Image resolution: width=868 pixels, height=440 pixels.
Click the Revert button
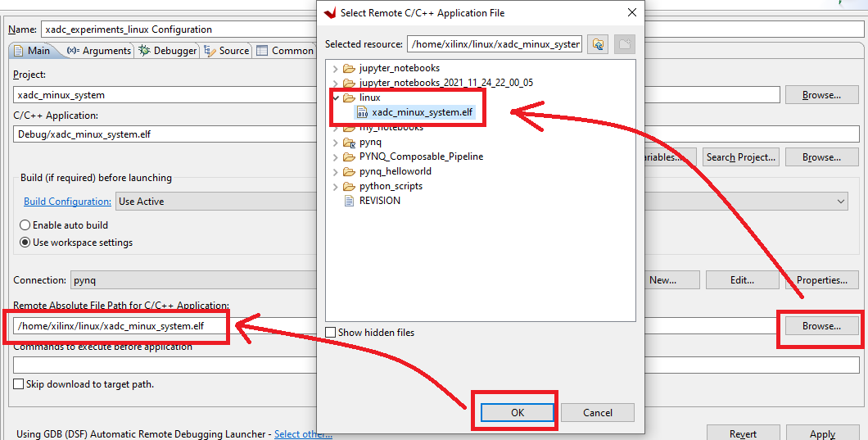(x=743, y=433)
